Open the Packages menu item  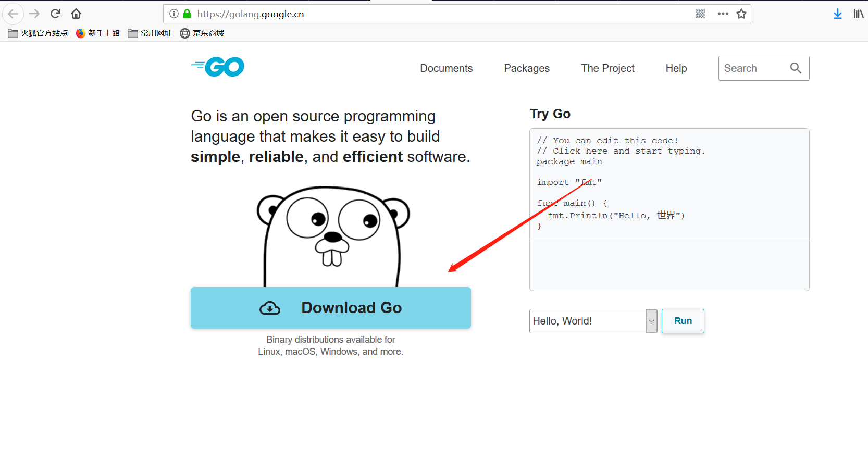527,68
